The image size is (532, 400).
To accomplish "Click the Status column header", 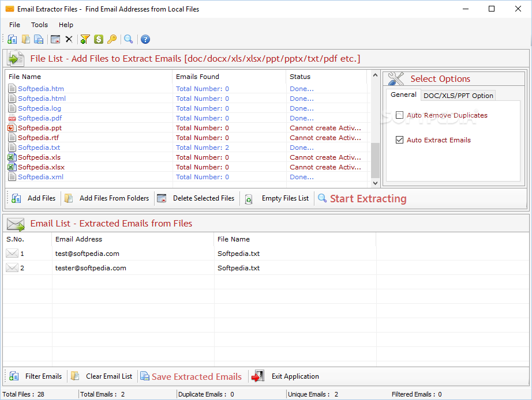I will (327, 77).
